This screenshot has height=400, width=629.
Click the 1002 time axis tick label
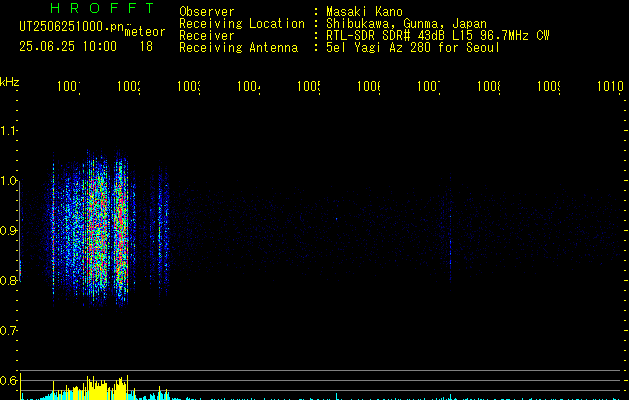tap(129, 86)
